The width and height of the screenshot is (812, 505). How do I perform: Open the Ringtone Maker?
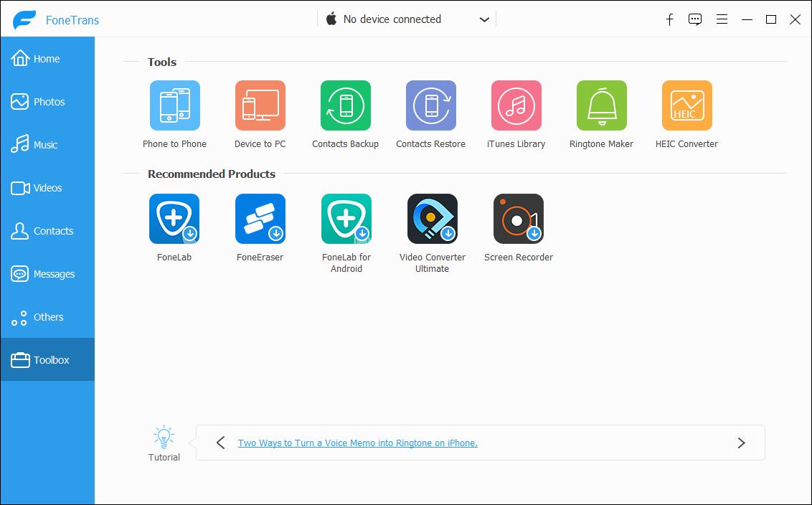click(x=601, y=105)
